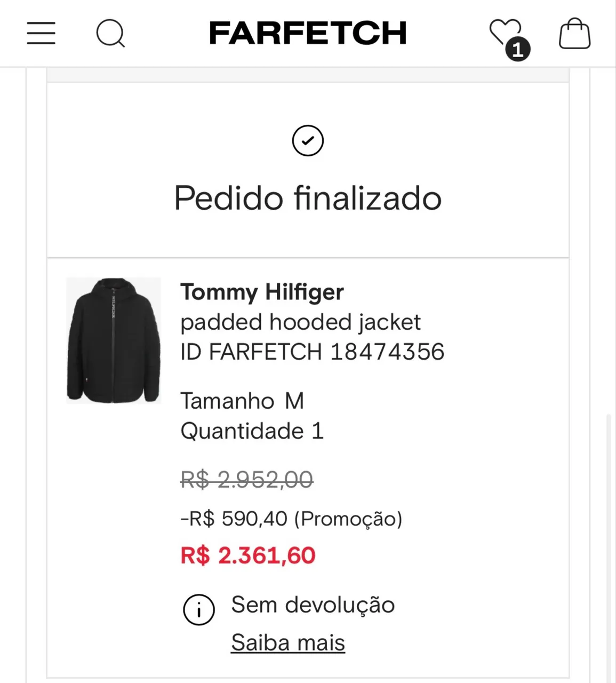The image size is (616, 683).
Task: Open the wishlist heart icon
Action: pyautogui.click(x=505, y=32)
